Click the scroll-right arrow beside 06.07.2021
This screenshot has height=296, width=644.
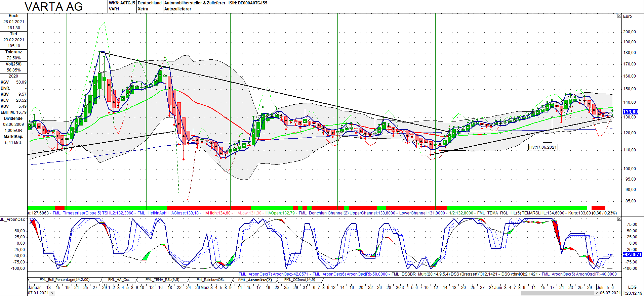pyautogui.click(x=597, y=293)
